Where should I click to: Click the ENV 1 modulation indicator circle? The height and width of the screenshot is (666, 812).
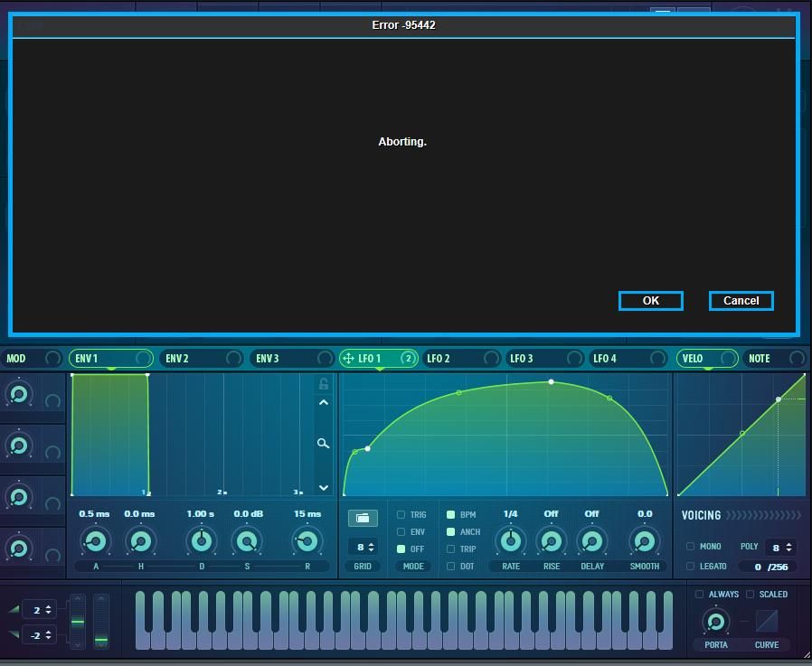coord(142,358)
